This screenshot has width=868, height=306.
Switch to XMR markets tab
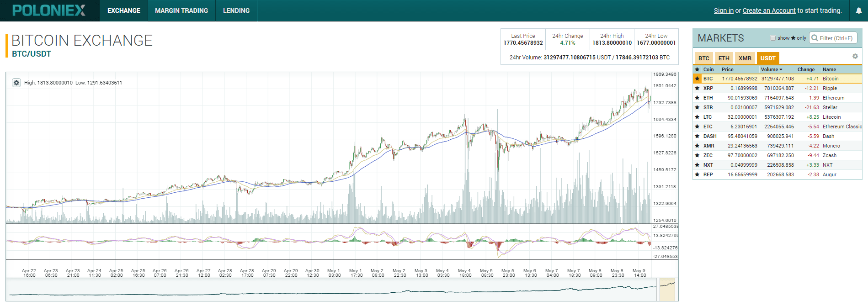[x=745, y=58]
